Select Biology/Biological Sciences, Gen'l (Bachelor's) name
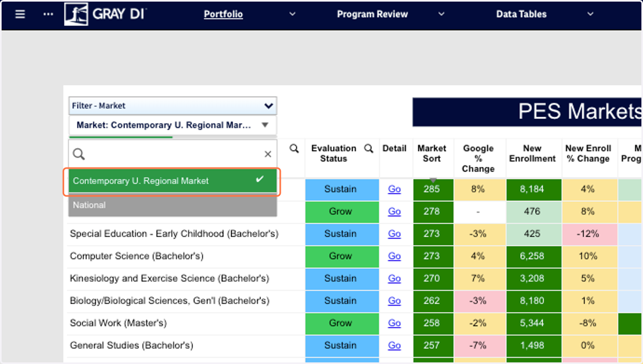This screenshot has height=364, width=643. coord(169,301)
